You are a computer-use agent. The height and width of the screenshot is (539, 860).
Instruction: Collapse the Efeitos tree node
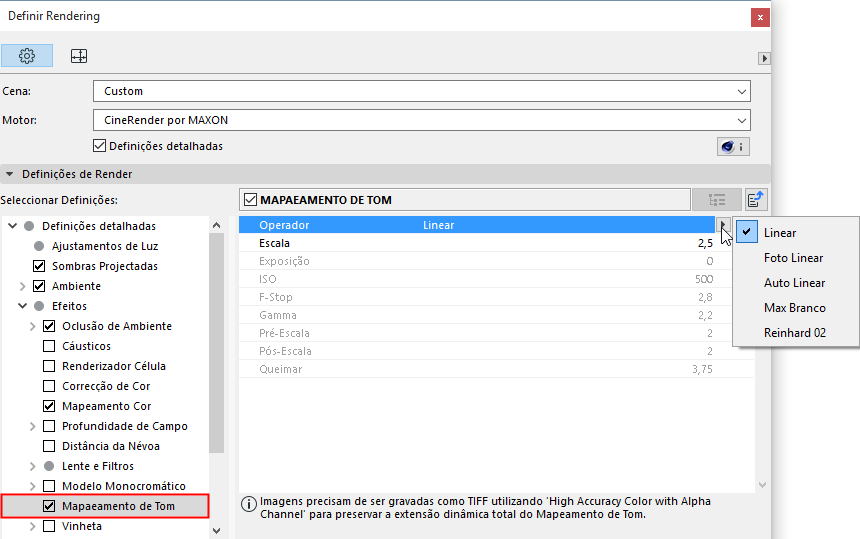pos(22,306)
